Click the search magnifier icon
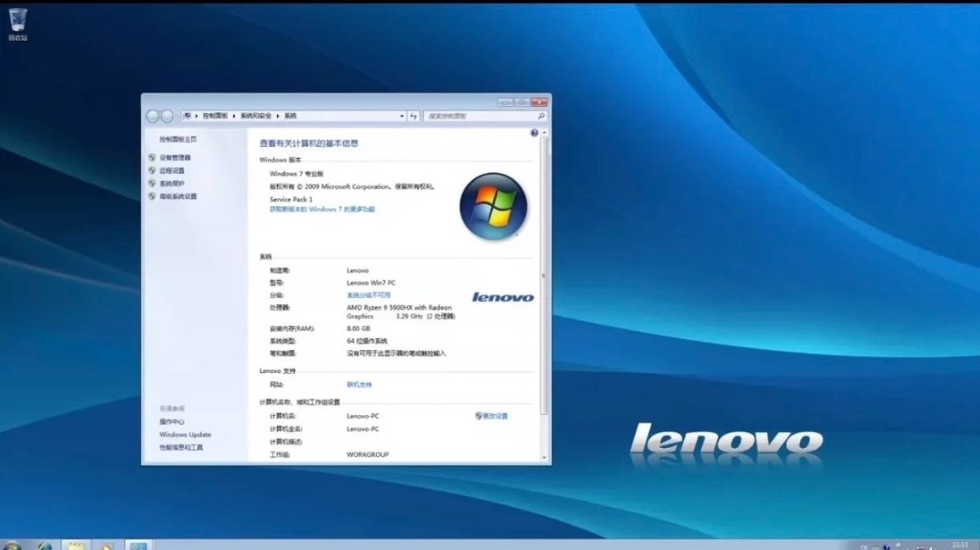 click(x=541, y=116)
